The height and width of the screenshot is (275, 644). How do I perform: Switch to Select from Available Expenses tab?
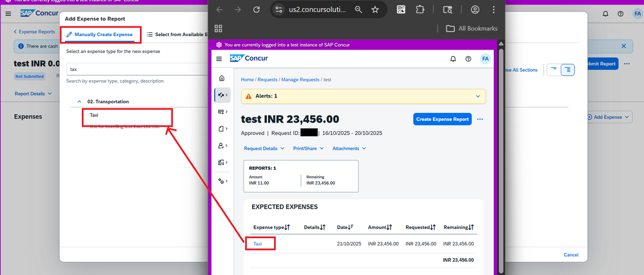[177, 34]
